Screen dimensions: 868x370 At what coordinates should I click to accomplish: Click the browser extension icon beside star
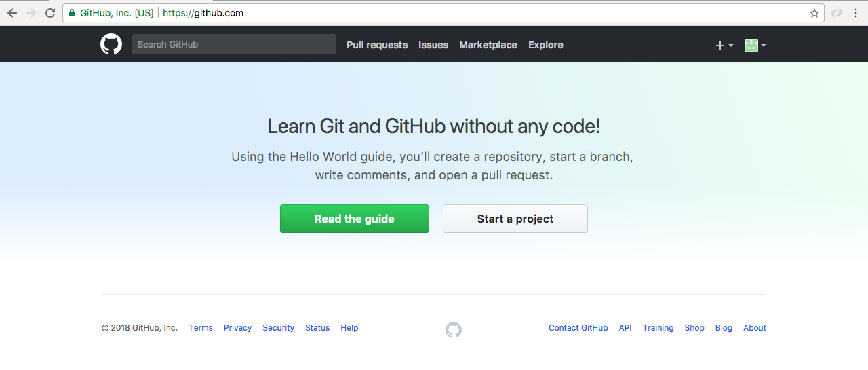(837, 13)
